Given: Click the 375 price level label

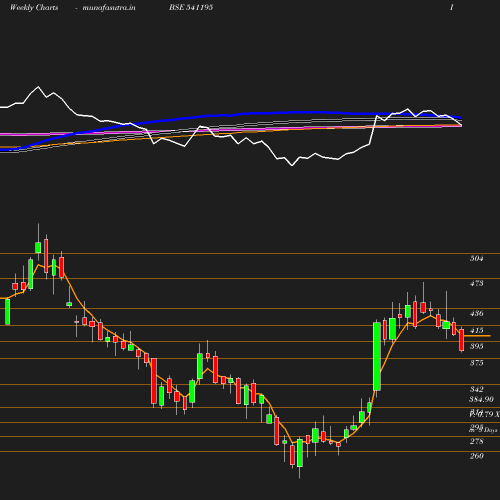Looking at the screenshot, I should (x=476, y=363).
